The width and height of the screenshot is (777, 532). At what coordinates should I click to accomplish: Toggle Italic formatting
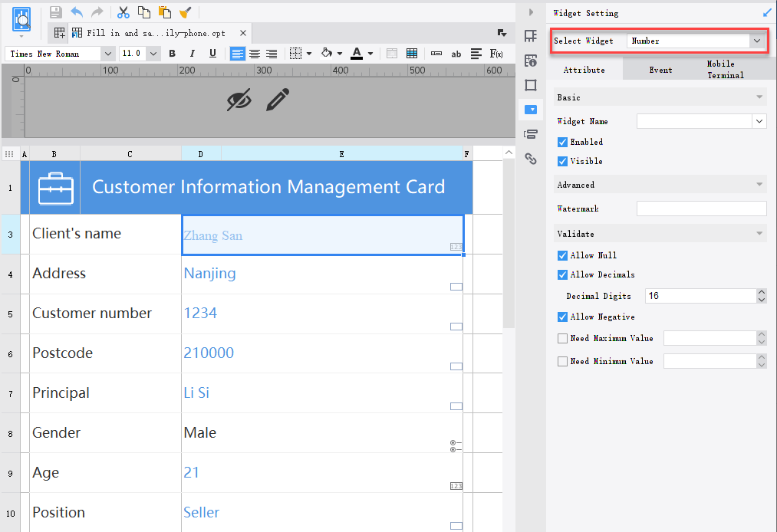point(193,54)
